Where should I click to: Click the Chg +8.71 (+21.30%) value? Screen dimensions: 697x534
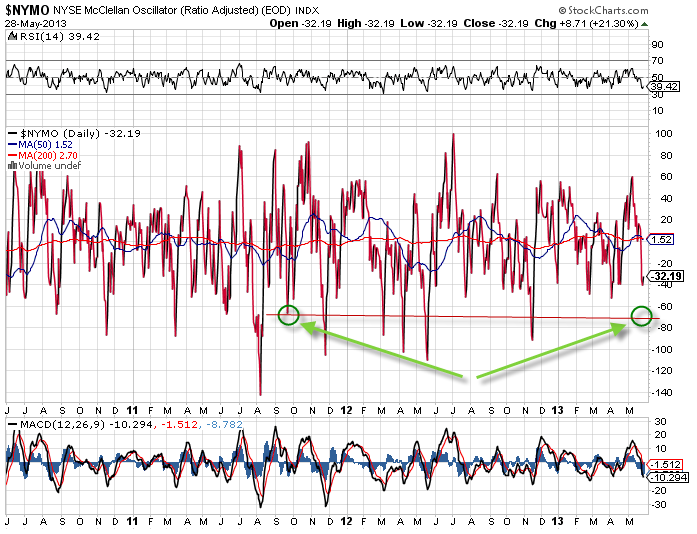click(x=586, y=24)
